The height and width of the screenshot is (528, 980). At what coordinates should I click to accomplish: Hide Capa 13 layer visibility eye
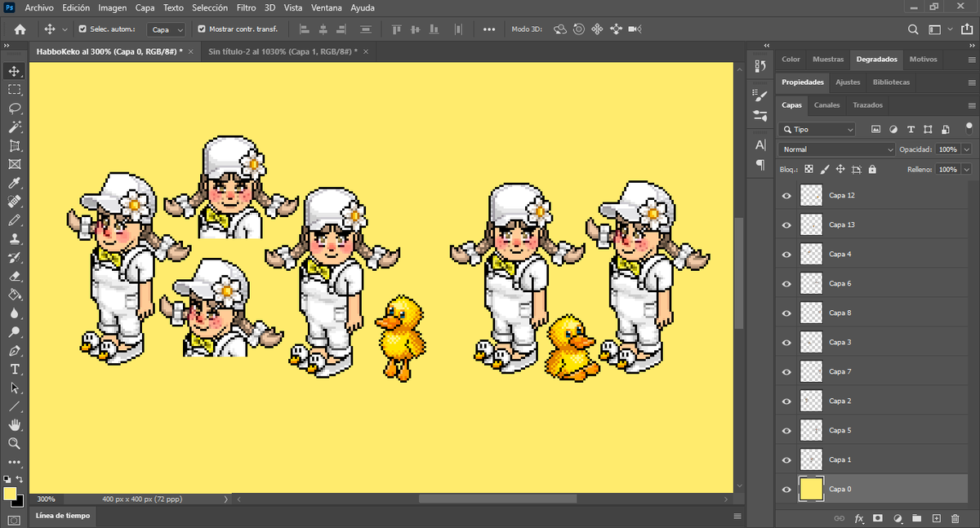click(786, 225)
